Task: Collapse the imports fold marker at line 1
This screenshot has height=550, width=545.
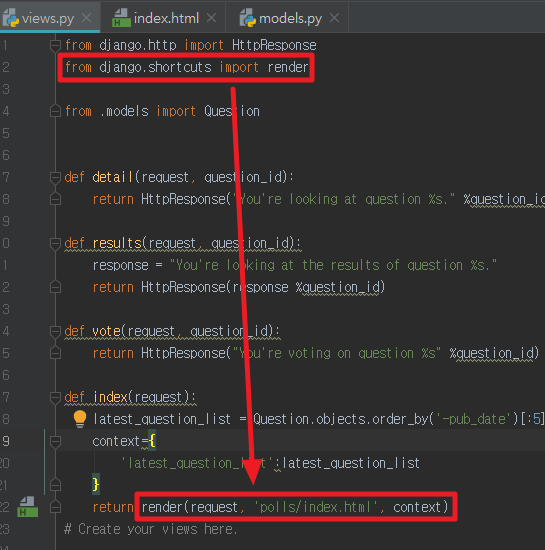Action: [55, 45]
